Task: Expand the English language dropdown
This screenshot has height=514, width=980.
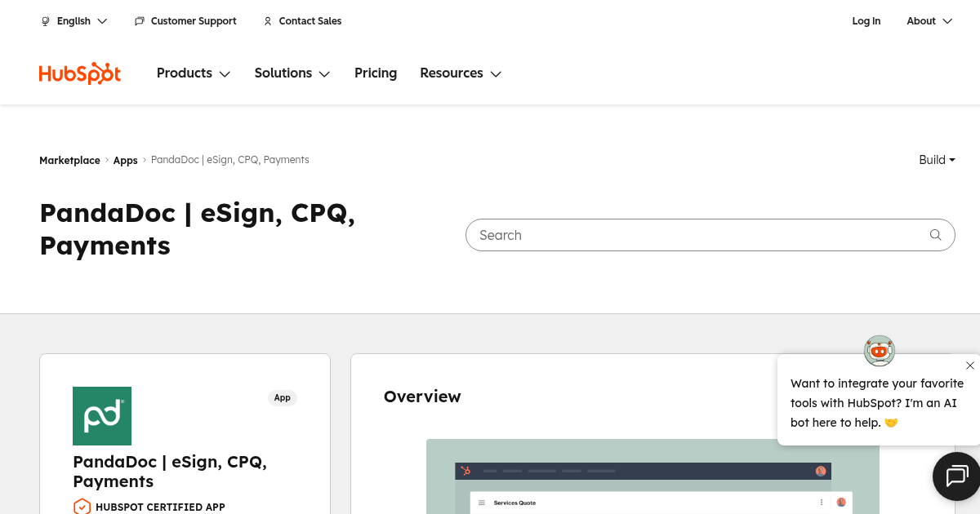Action: click(74, 21)
